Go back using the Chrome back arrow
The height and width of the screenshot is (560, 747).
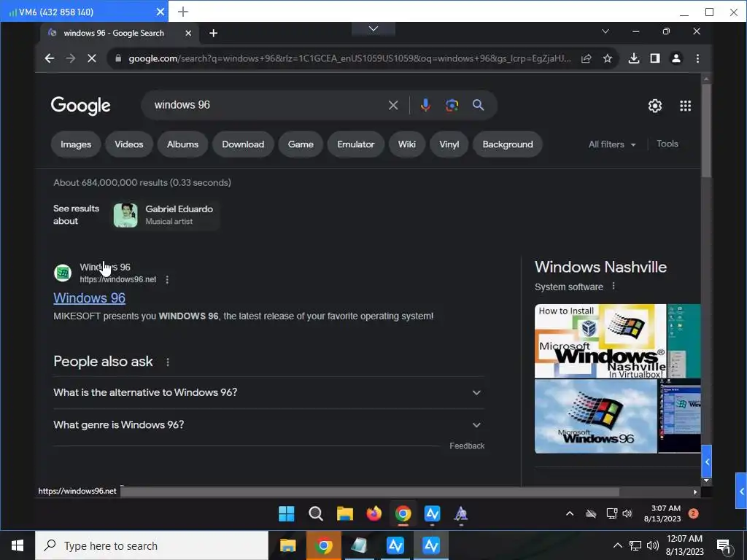click(49, 58)
